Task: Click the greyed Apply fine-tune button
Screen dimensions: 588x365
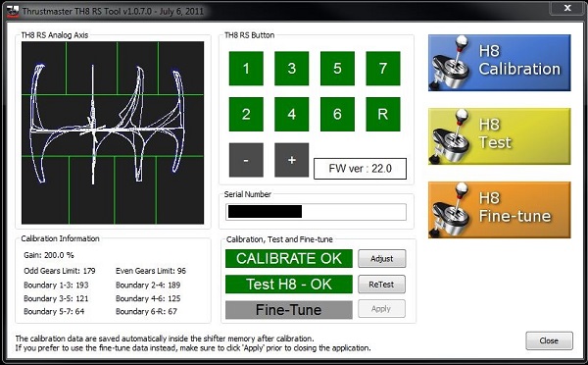Action: pos(382,309)
